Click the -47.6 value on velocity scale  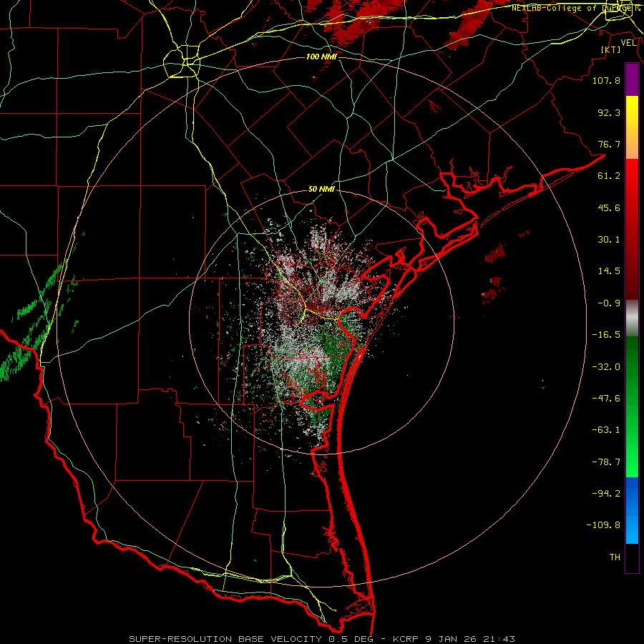[606, 399]
